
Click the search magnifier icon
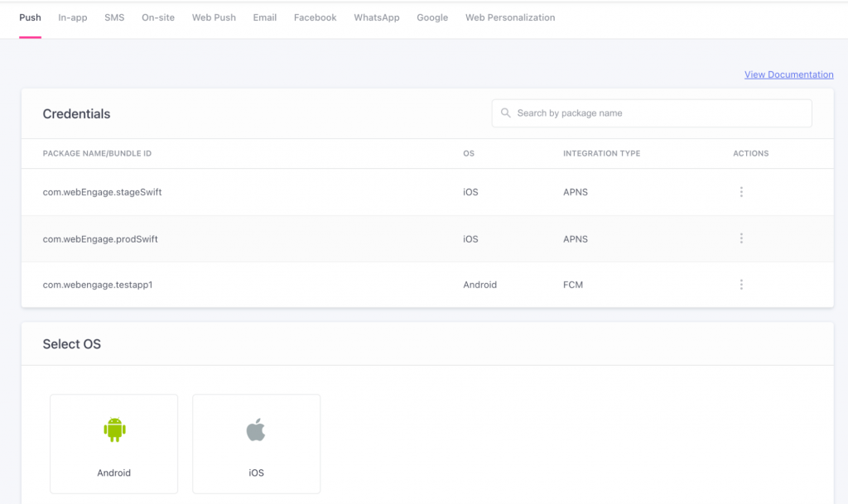505,113
